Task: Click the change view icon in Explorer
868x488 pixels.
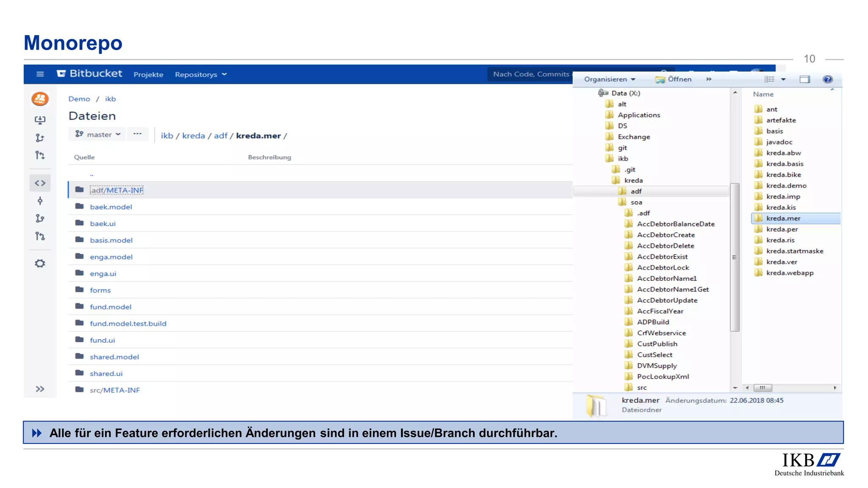Action: click(x=769, y=79)
